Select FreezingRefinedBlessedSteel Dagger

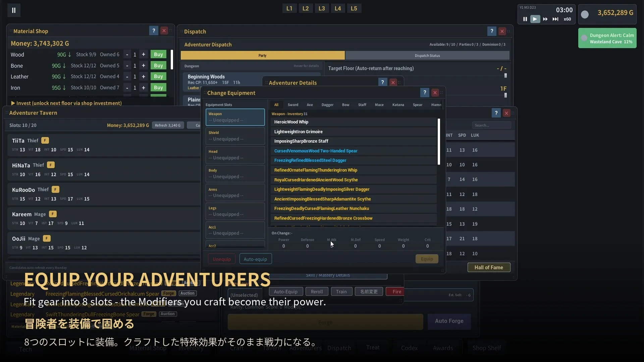[354, 160]
